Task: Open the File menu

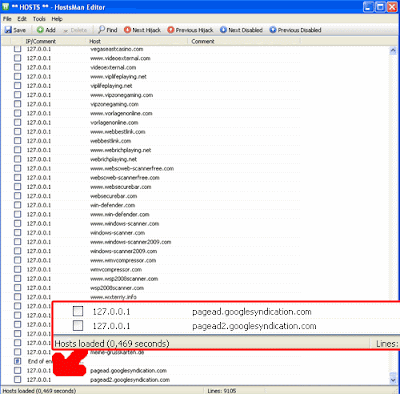Action: pos(7,19)
